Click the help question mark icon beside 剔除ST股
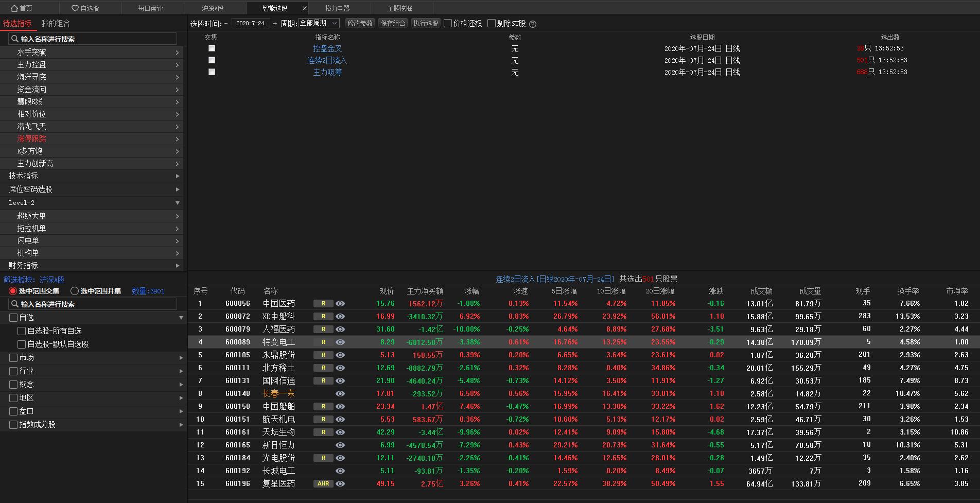Image resolution: width=980 pixels, height=503 pixels. [533, 24]
